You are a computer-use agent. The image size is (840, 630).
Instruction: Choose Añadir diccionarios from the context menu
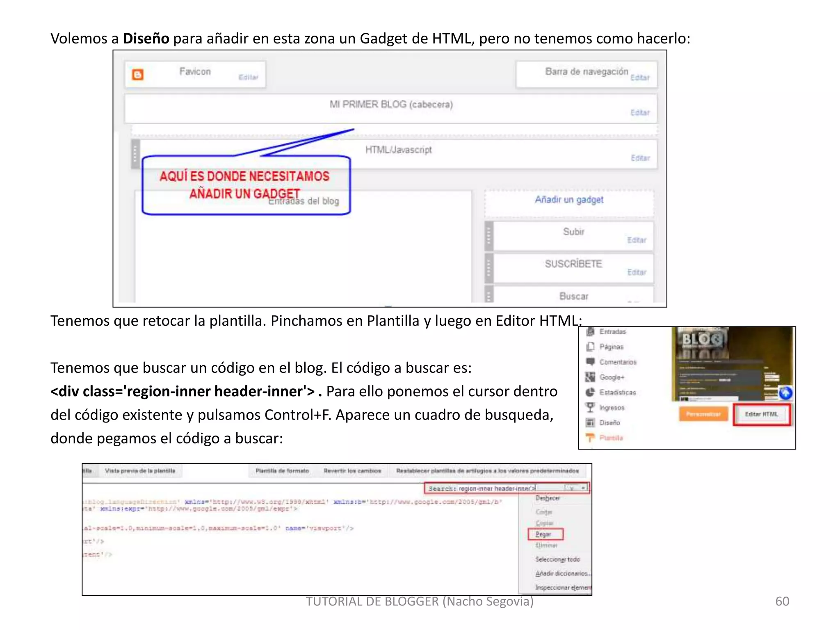[x=563, y=573]
